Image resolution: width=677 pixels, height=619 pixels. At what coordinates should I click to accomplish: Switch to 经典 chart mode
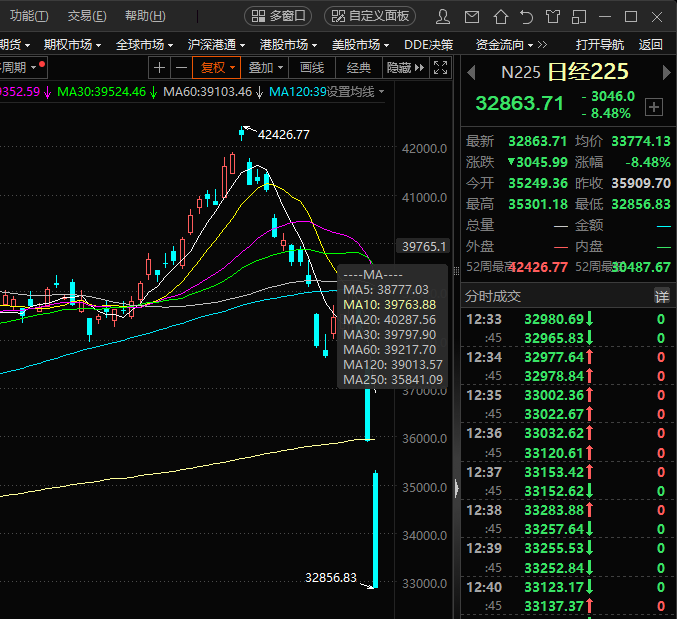click(358, 67)
